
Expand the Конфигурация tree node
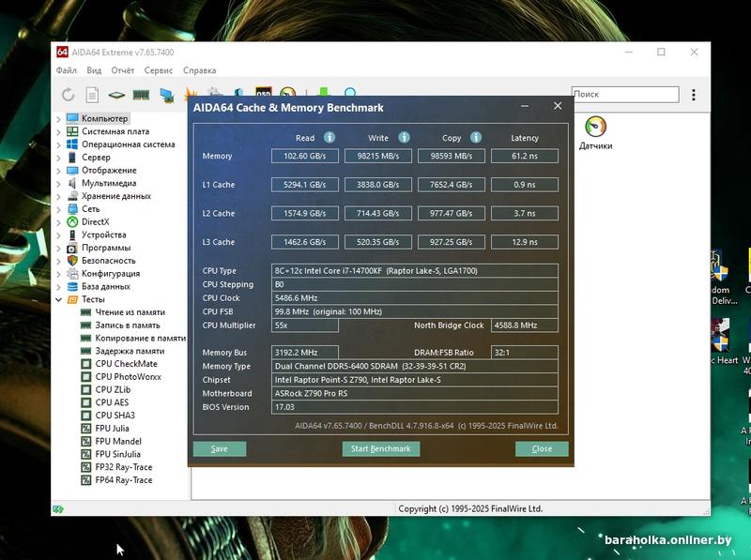(58, 274)
